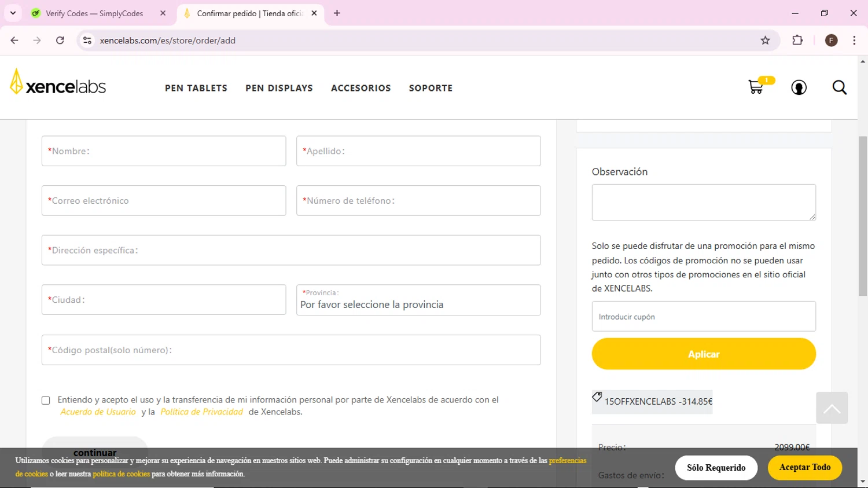Reload the page
Image resolution: width=868 pixels, height=488 pixels.
(60, 41)
